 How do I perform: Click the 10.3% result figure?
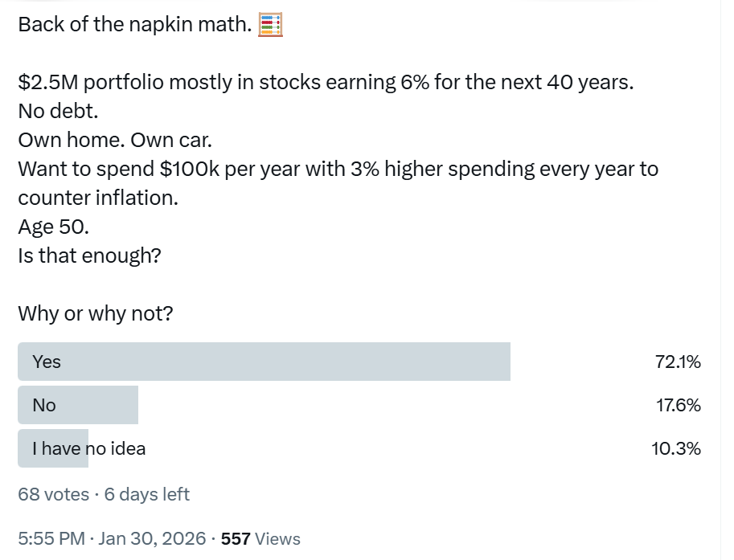675,448
